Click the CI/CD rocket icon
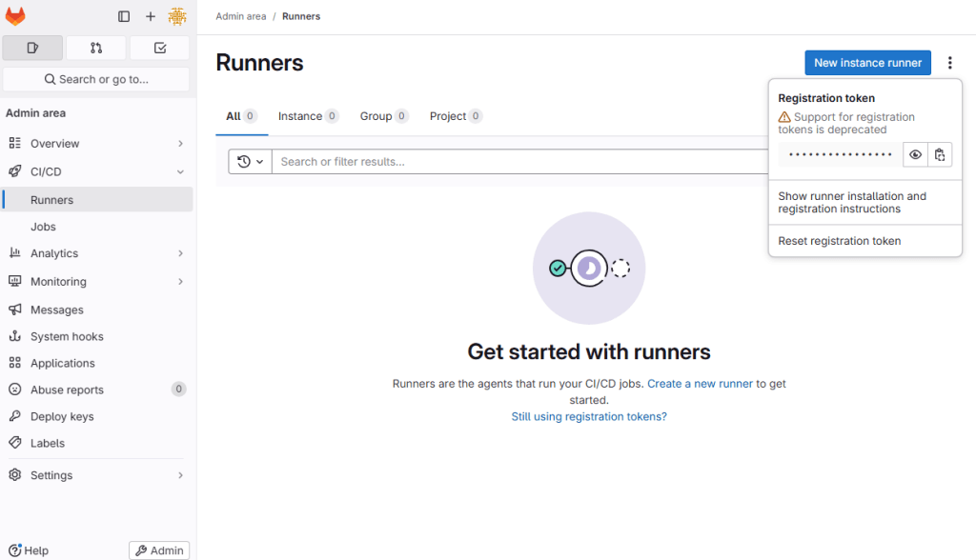This screenshot has height=560, width=976. 15,171
